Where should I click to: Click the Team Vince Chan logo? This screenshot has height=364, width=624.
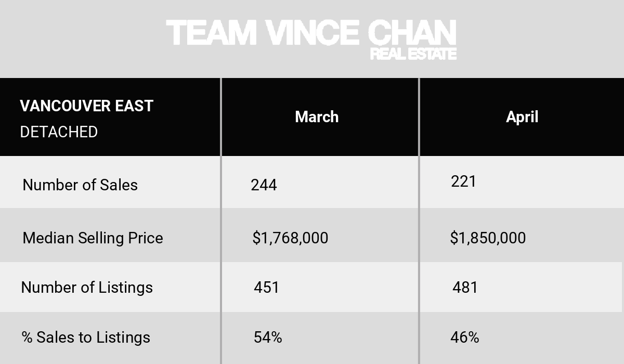coord(311,40)
